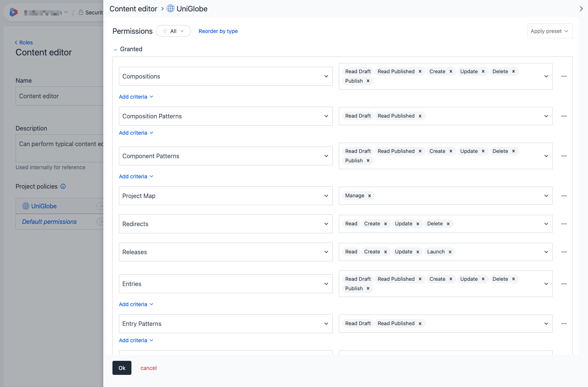The image size is (588, 387).
Task: Open the Compositions row more-options menu
Action: coord(564,76)
